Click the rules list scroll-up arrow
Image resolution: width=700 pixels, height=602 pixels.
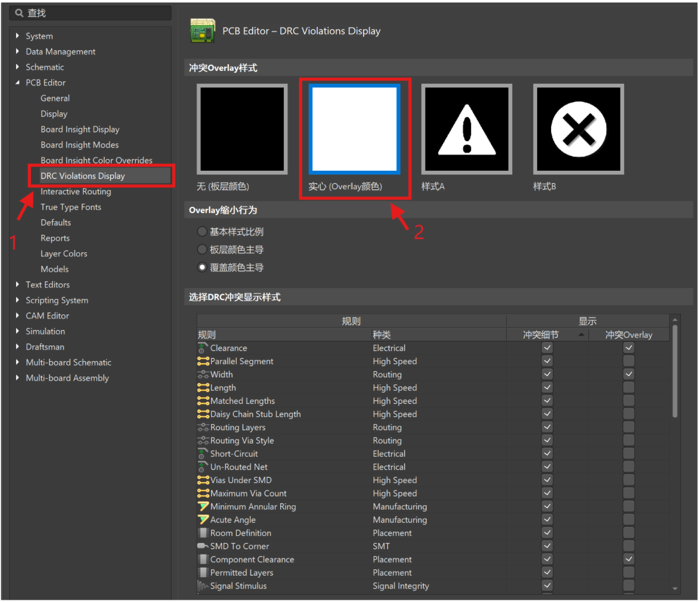click(x=675, y=320)
